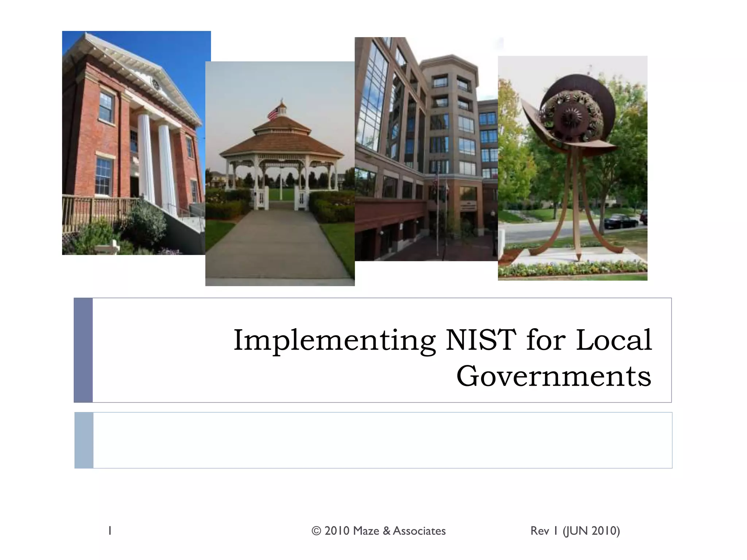Select the modern office building photo
Image resolution: width=747 pixels, height=560 pixels.
(426, 149)
